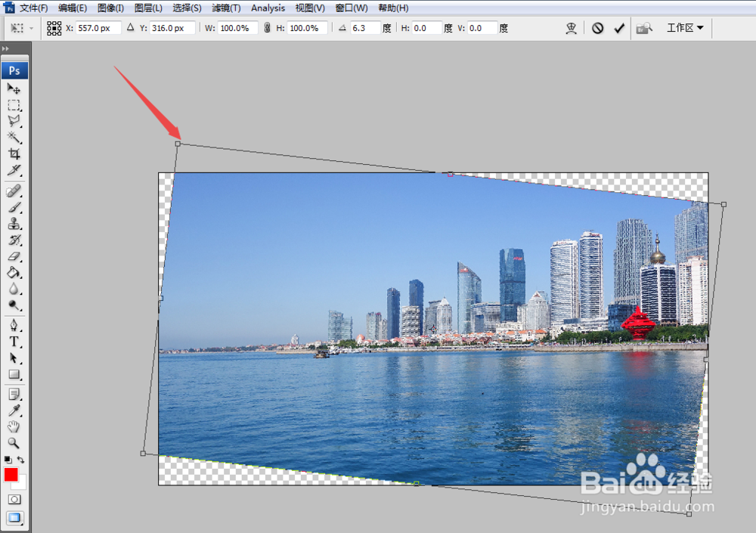Select the Horizontal Type tool

(x=14, y=342)
